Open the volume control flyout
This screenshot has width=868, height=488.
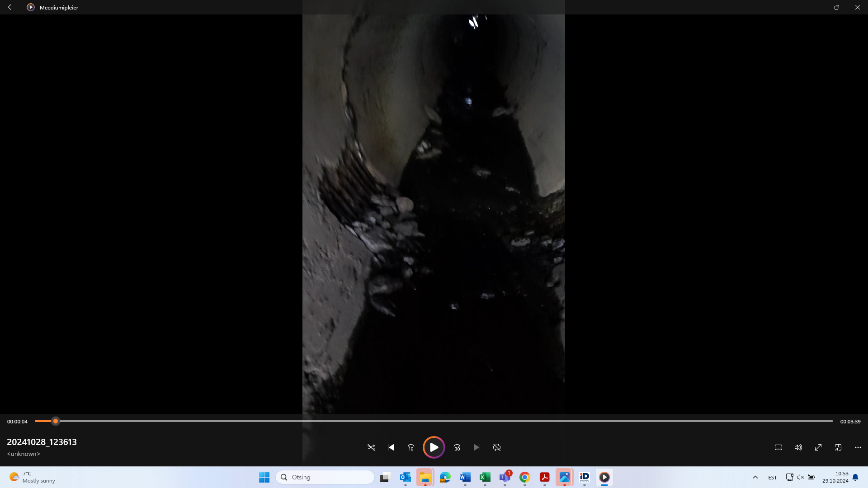pos(798,447)
